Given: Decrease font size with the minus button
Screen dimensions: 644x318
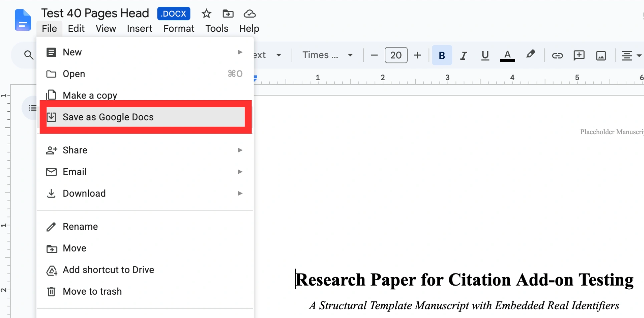Looking at the screenshot, I should click(x=374, y=55).
